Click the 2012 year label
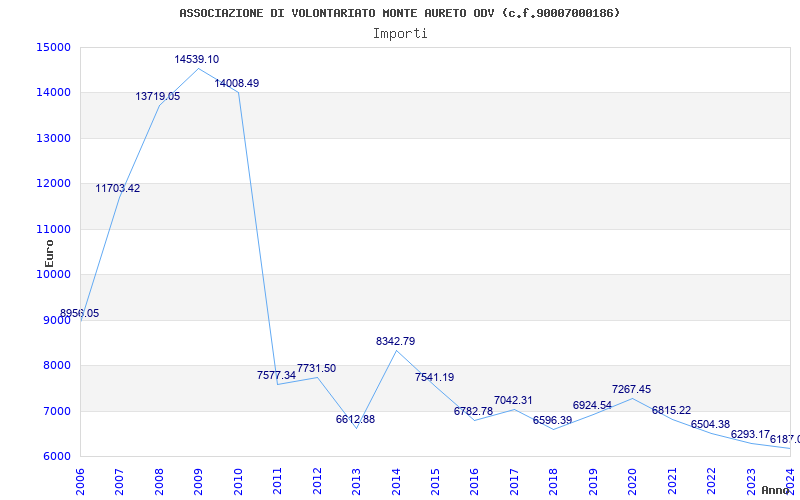 point(317,482)
